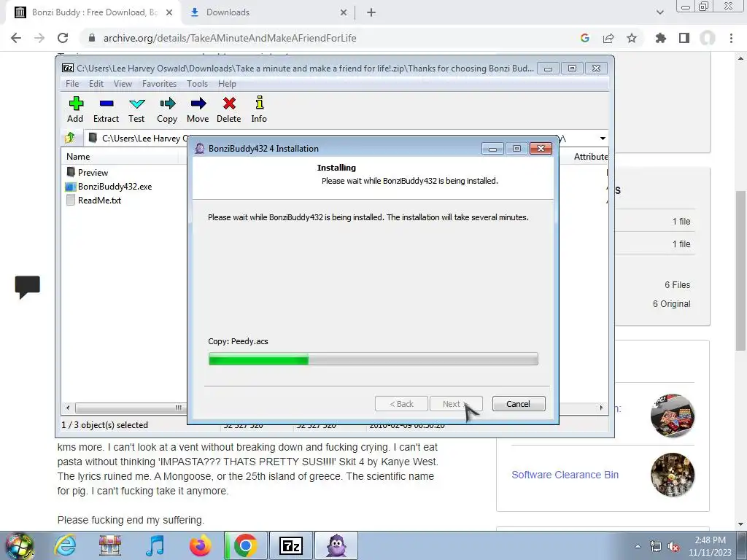Switch to Chrome on the taskbar

[x=245, y=545]
